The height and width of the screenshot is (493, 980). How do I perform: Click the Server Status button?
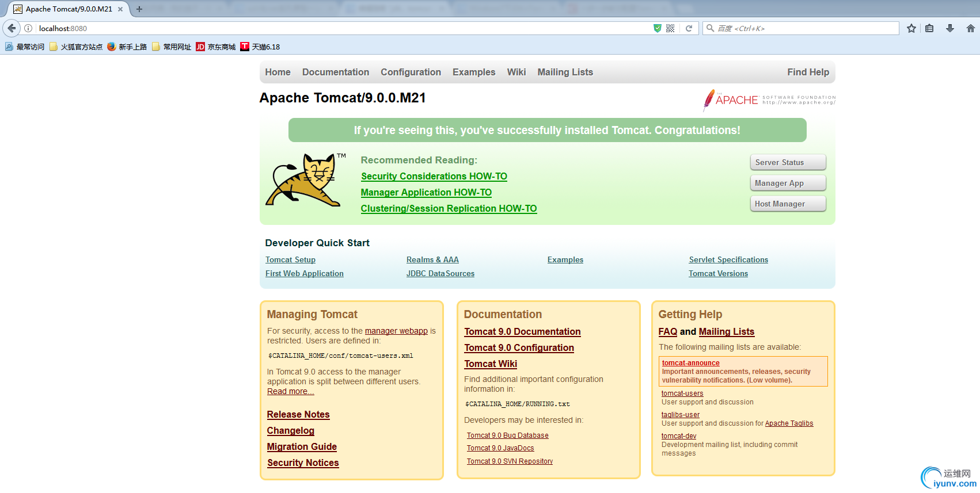[788, 162]
